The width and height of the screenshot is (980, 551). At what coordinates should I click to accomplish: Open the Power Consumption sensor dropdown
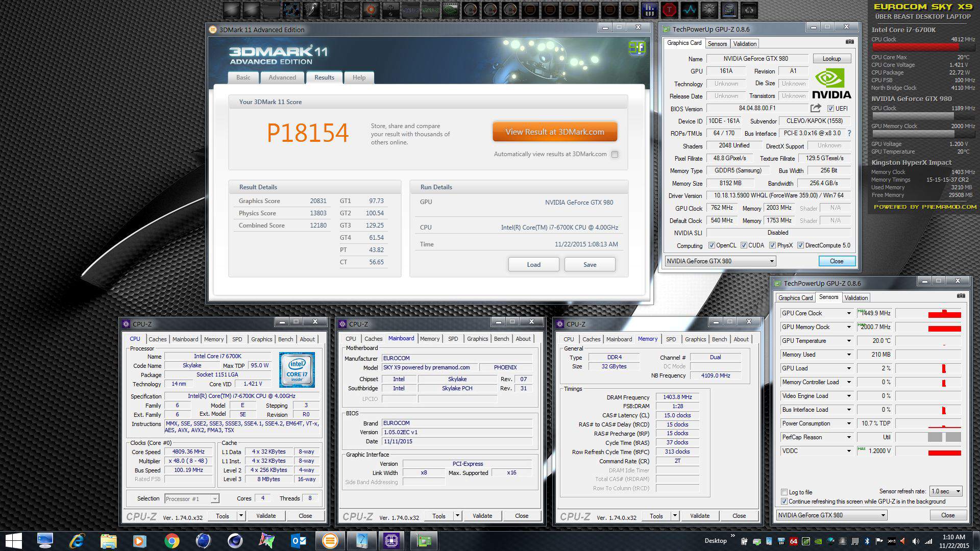pos(849,423)
